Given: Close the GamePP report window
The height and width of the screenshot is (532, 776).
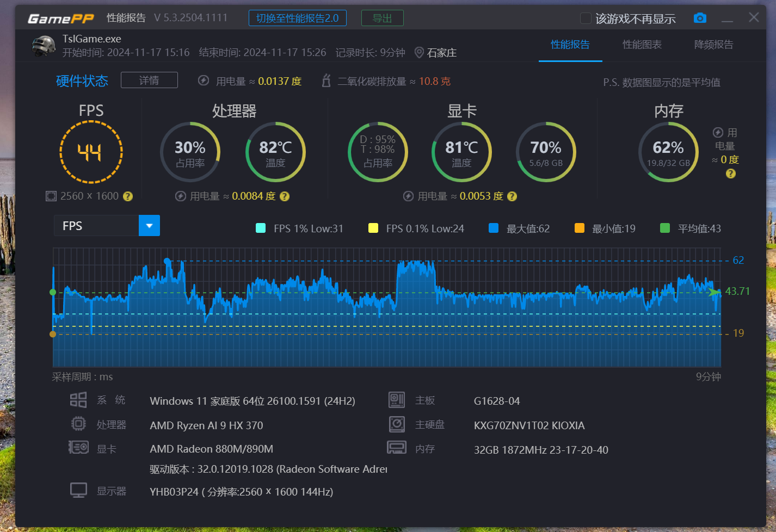Looking at the screenshot, I should coord(754,17).
